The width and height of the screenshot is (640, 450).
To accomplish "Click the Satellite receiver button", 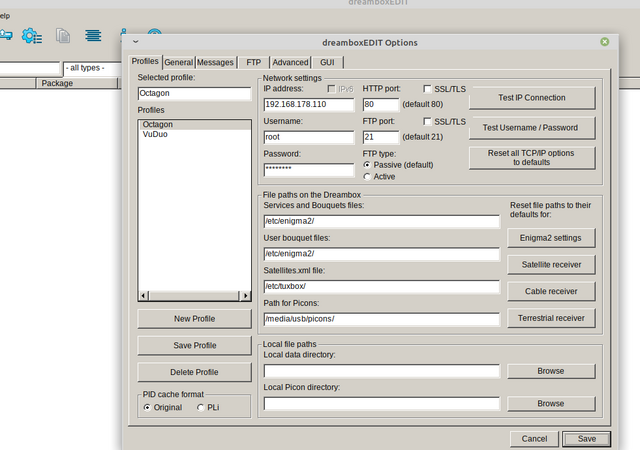I will [551, 265].
